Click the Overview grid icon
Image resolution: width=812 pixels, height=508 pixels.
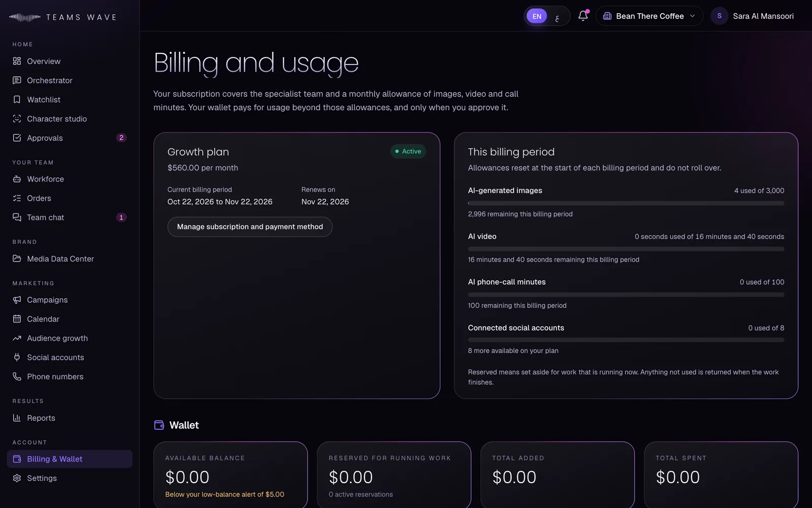[17, 61]
